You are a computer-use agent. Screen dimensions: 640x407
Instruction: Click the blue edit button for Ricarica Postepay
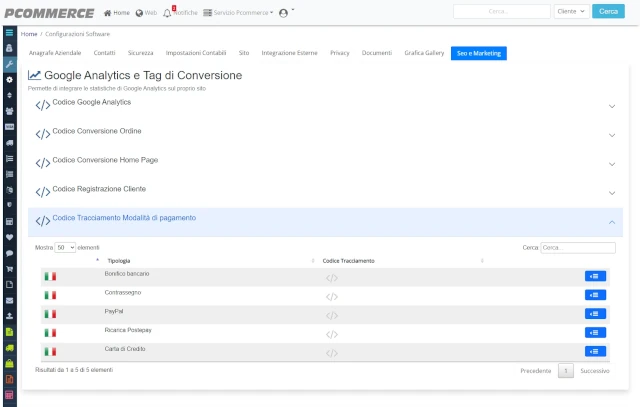[595, 333]
